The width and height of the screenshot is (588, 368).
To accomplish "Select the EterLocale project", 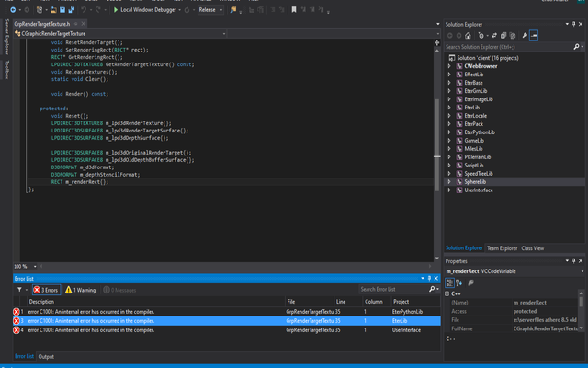I will point(476,116).
